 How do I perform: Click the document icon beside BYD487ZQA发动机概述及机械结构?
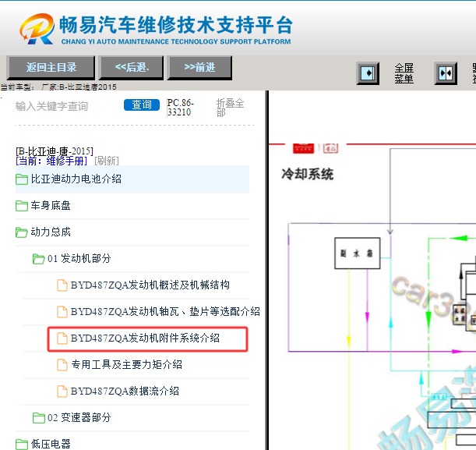pyautogui.click(x=62, y=285)
